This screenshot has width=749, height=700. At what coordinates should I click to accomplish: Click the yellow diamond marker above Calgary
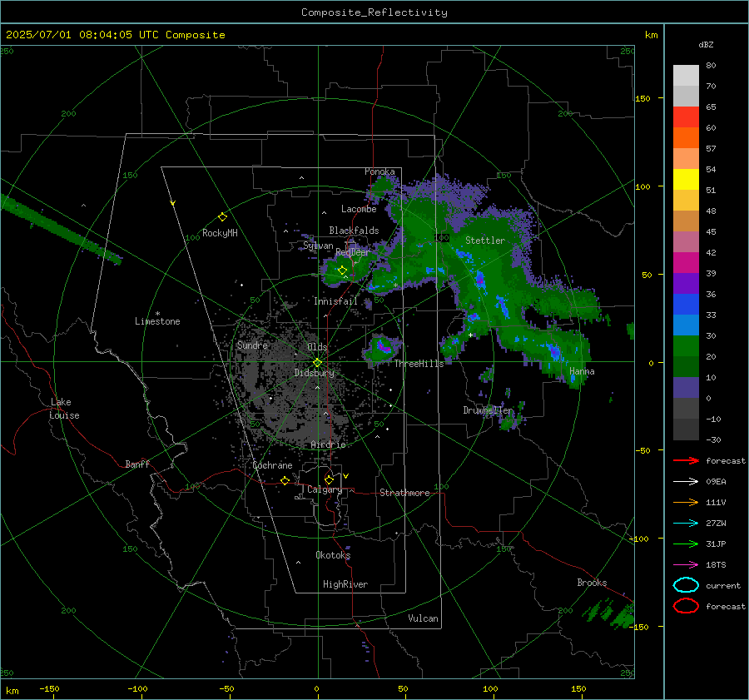pos(329,479)
